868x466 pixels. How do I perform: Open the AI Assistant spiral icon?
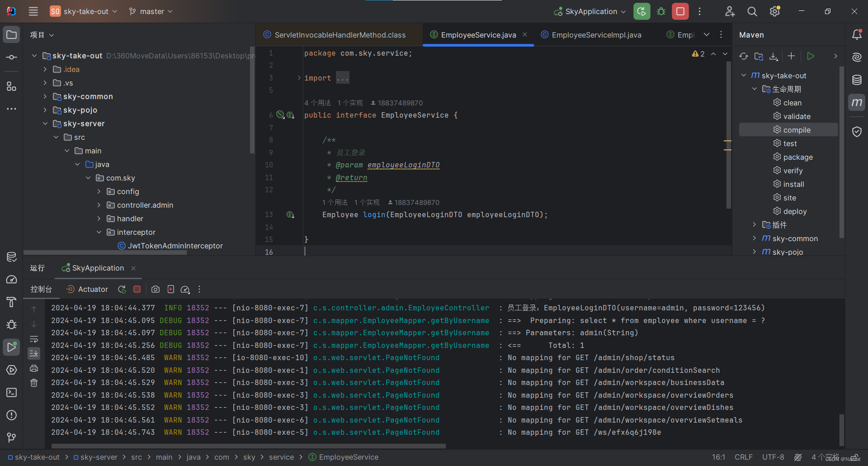coord(857,57)
